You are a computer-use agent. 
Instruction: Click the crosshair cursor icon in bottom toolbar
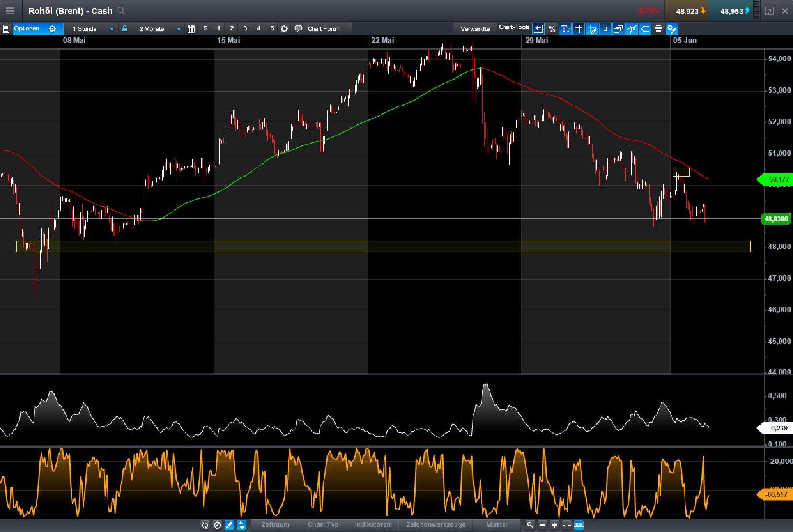pos(566,525)
